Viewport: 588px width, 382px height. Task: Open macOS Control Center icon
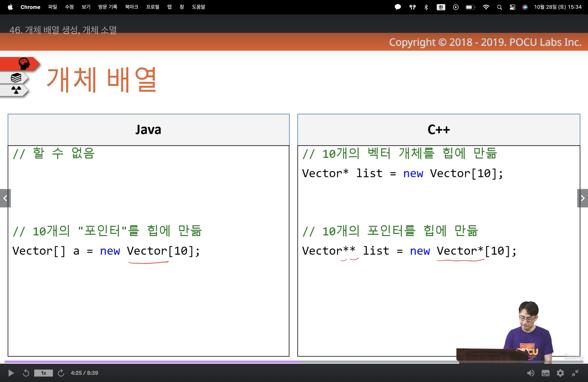coord(512,7)
